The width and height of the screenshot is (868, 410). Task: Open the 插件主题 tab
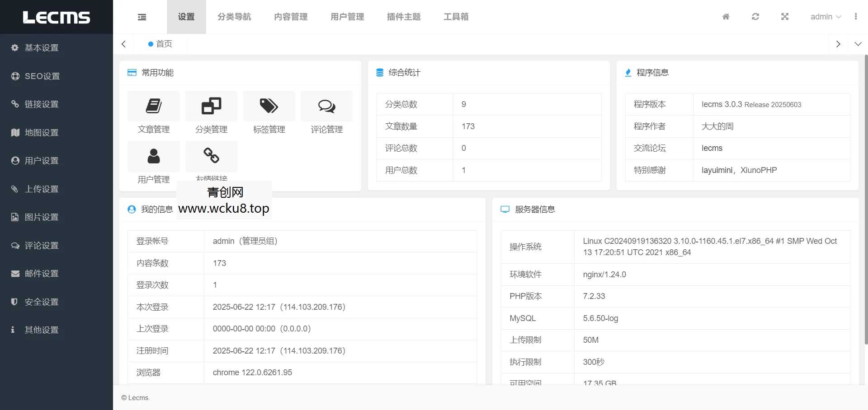pos(404,17)
